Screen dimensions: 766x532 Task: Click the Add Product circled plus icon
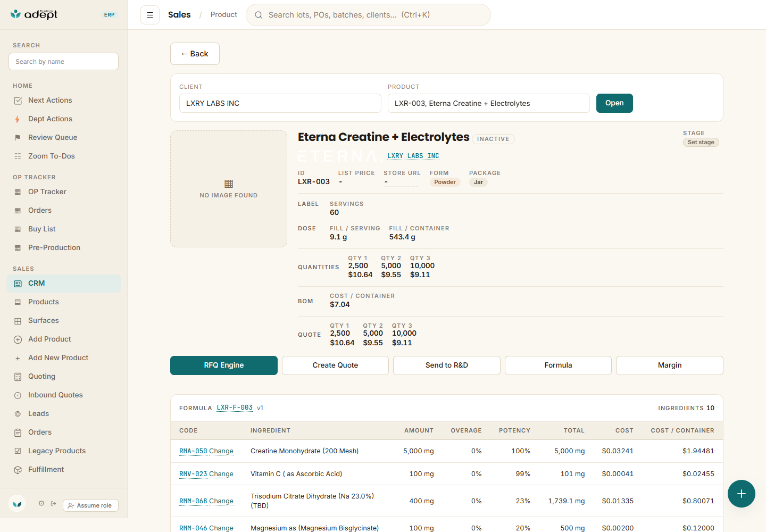(18, 339)
